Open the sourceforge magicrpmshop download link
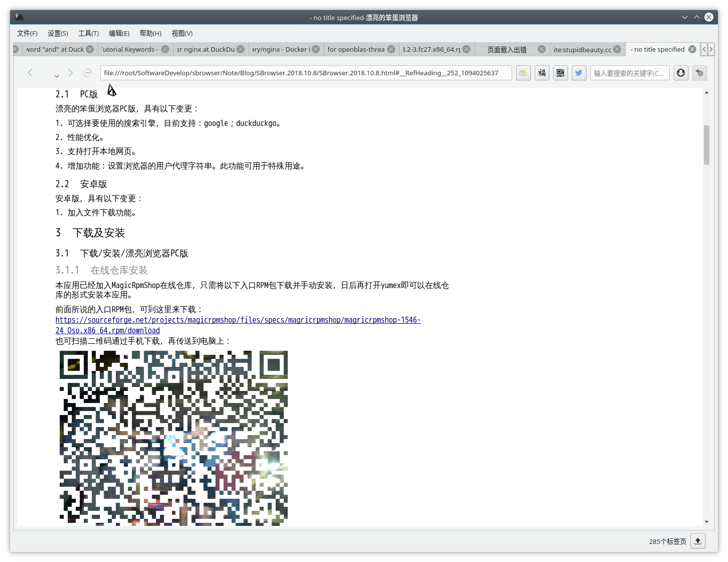 (x=238, y=320)
